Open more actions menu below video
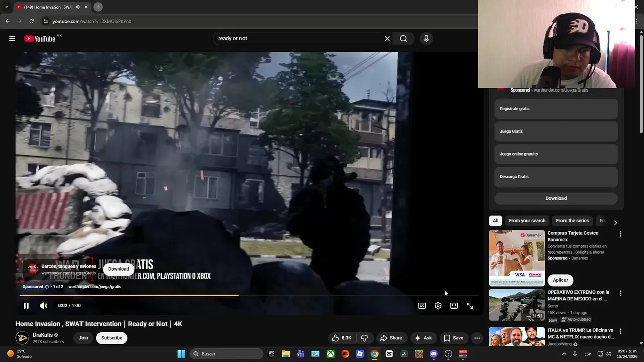Screen dimensions: 644x362 pos(477,338)
